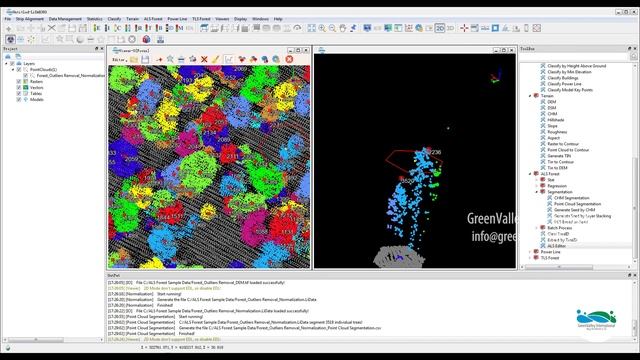640x360 pixels.
Task: Collapse the ALS Forest group in Toolbox
Action: click(530, 174)
